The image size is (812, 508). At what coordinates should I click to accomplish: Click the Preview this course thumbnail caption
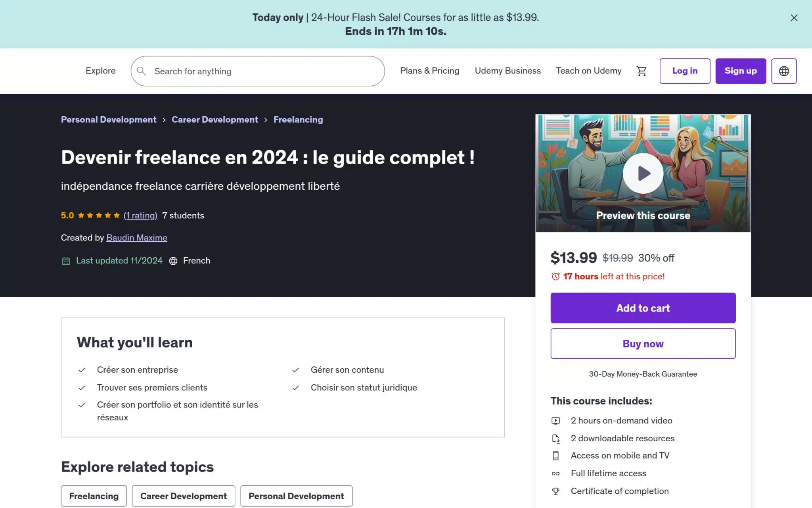point(643,216)
